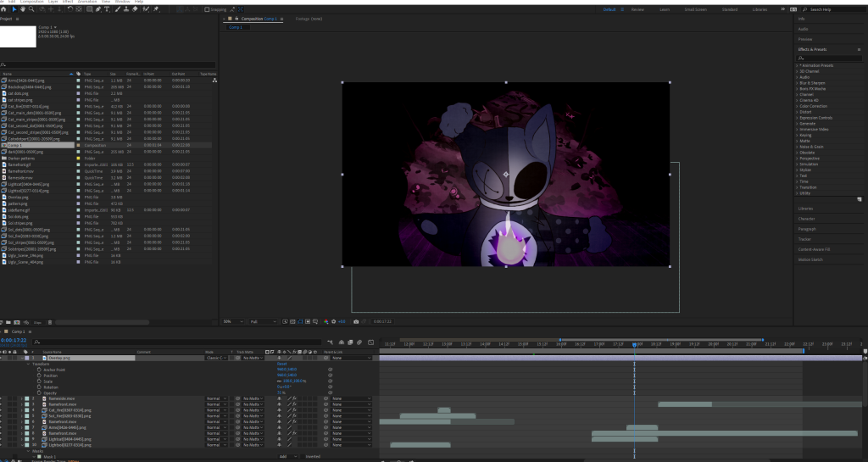The image size is (868, 462).
Task: Open Parent & Link dropdown for Overlay.png
Action: pos(351,358)
